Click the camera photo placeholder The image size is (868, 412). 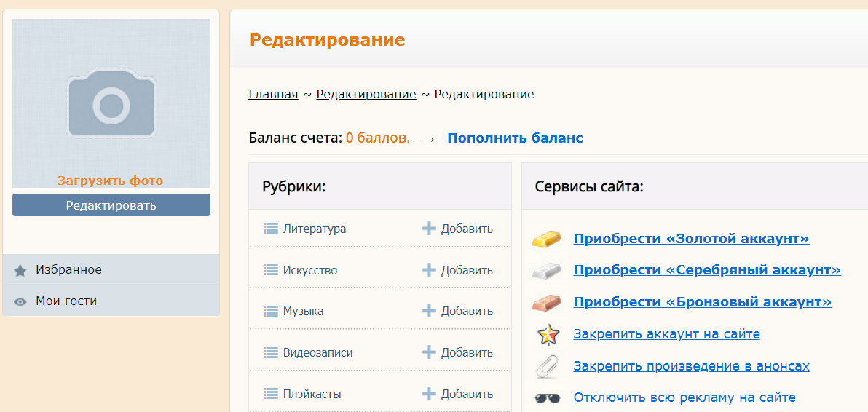coord(111,104)
